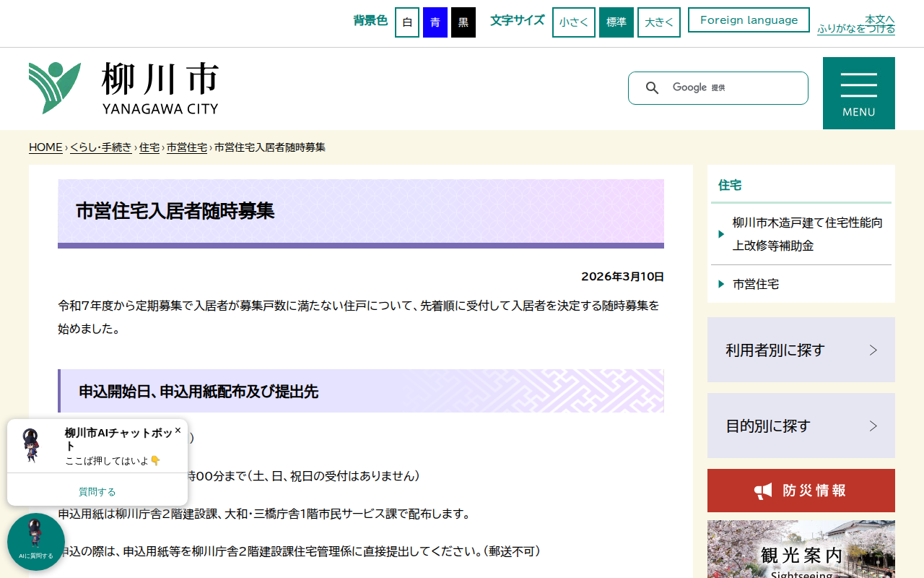Expand 利用者別に探す panel

point(801,350)
